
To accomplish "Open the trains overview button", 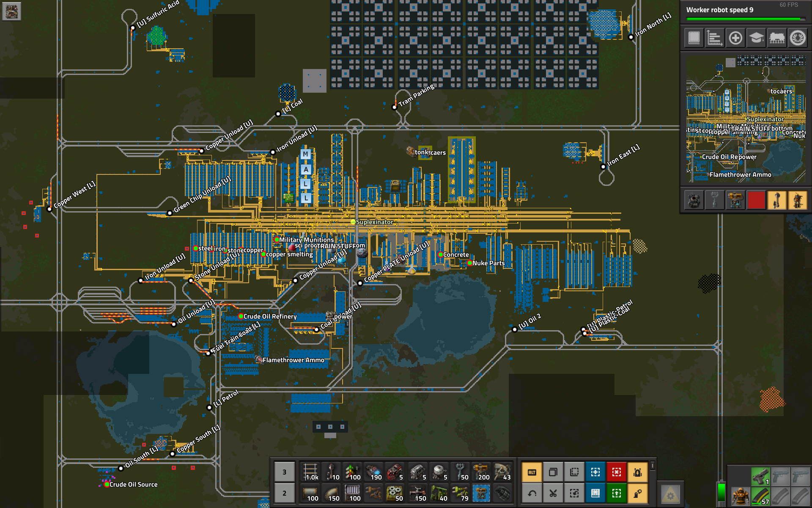I will [x=777, y=38].
